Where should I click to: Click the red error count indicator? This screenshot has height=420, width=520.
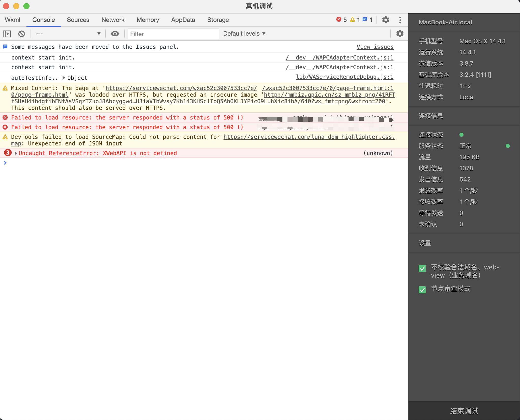[341, 20]
